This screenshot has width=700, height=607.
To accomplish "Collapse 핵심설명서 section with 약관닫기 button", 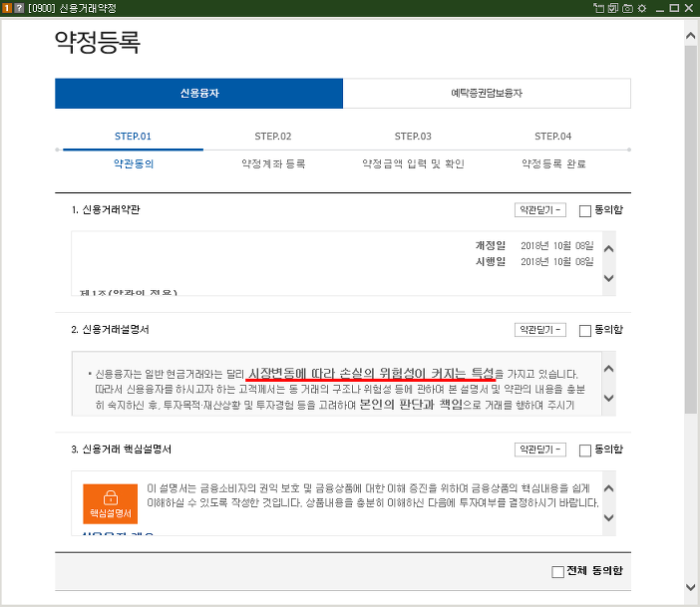I will click(540, 450).
